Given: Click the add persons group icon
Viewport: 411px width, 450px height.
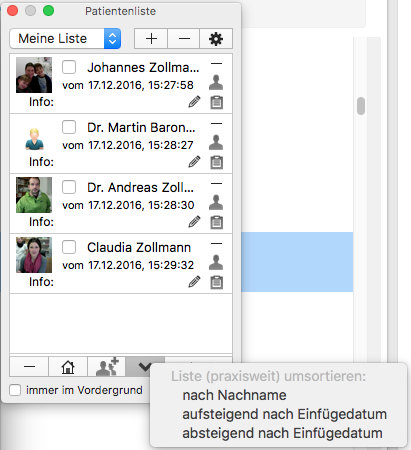Looking at the screenshot, I should pyautogui.click(x=107, y=367).
